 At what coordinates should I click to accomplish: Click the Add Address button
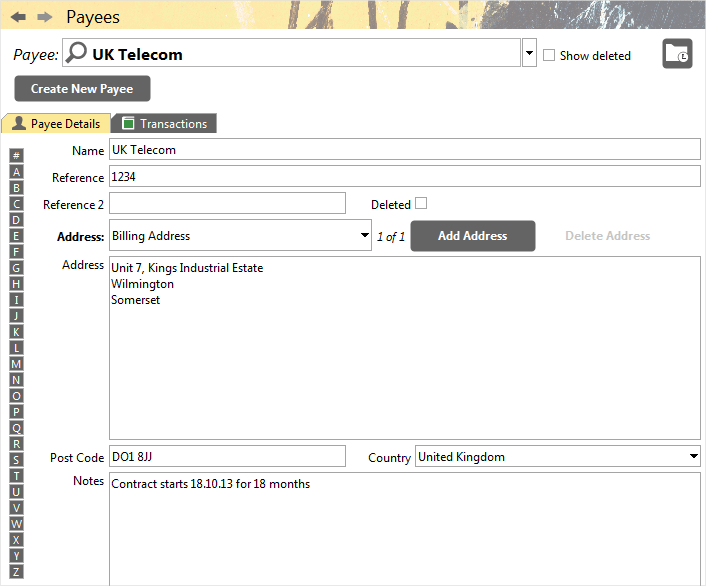click(473, 236)
